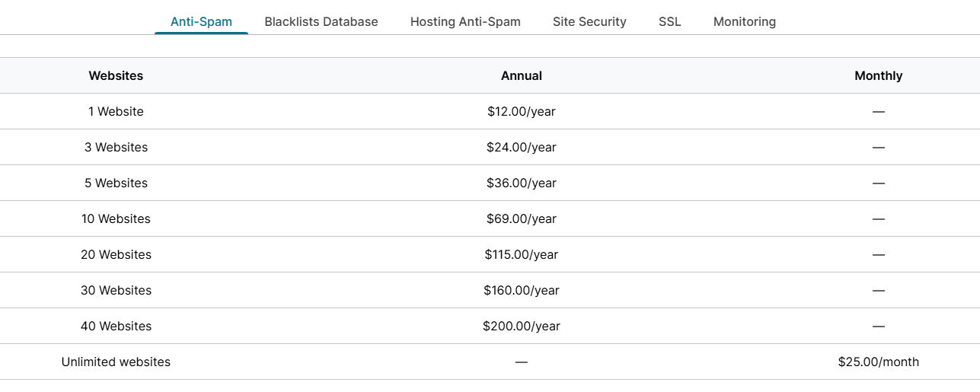
Task: Select the 5 Websites row label
Action: [116, 183]
